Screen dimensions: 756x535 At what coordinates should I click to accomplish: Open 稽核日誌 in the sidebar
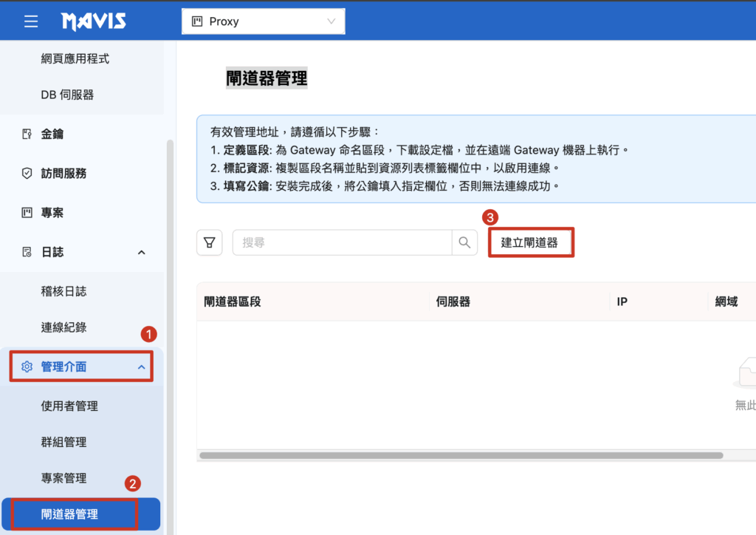(x=63, y=291)
